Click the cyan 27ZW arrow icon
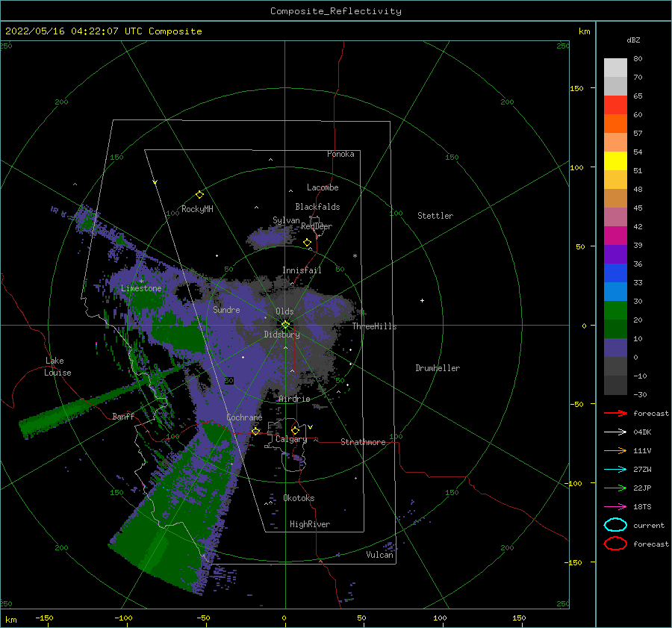The height and width of the screenshot is (628, 672). (615, 470)
